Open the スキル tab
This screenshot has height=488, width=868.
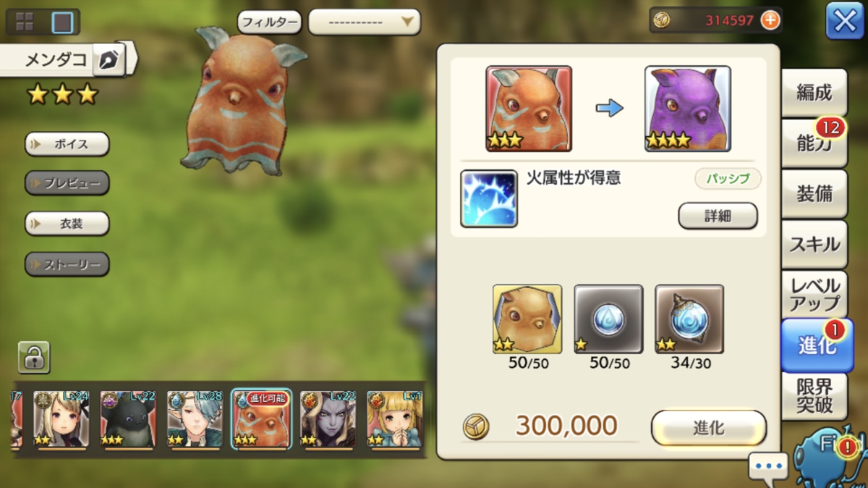(x=814, y=245)
